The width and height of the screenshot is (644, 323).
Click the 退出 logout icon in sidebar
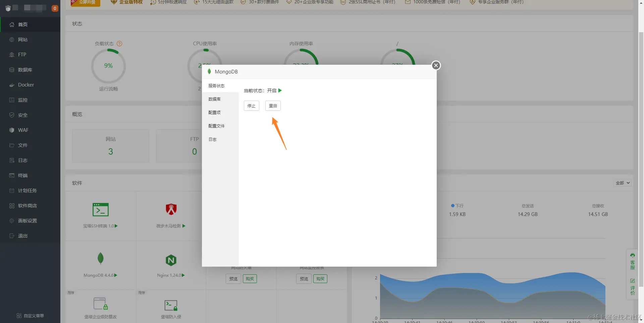[12, 236]
